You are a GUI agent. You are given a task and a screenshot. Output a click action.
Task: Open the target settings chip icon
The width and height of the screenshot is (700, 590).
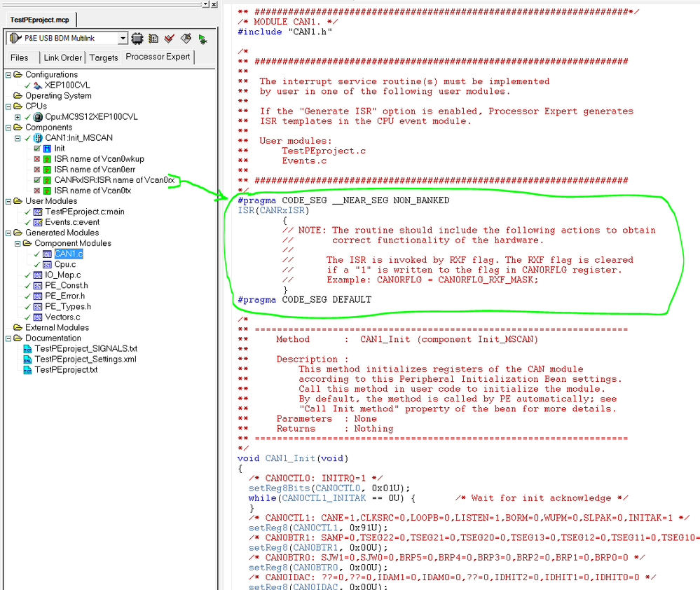(137, 39)
